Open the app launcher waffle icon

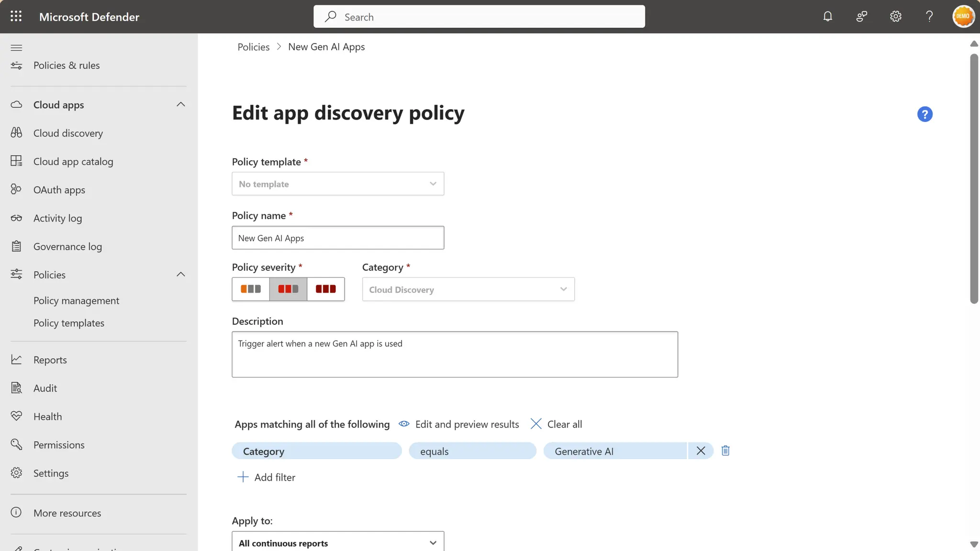point(16,16)
